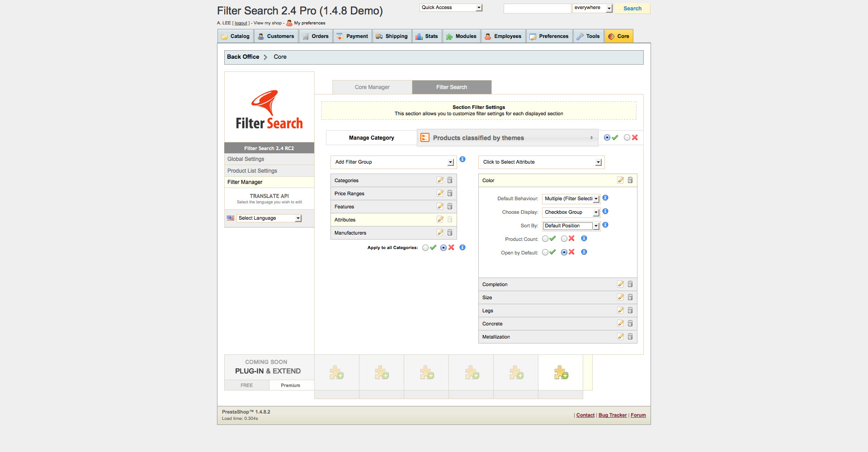Click the highlighted plug-in puzzle icon
This screenshot has width=868, height=452.
coord(561,372)
